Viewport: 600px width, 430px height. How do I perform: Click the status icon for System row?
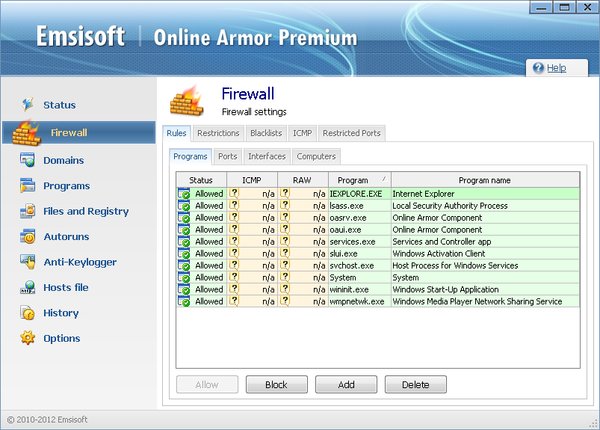click(184, 277)
